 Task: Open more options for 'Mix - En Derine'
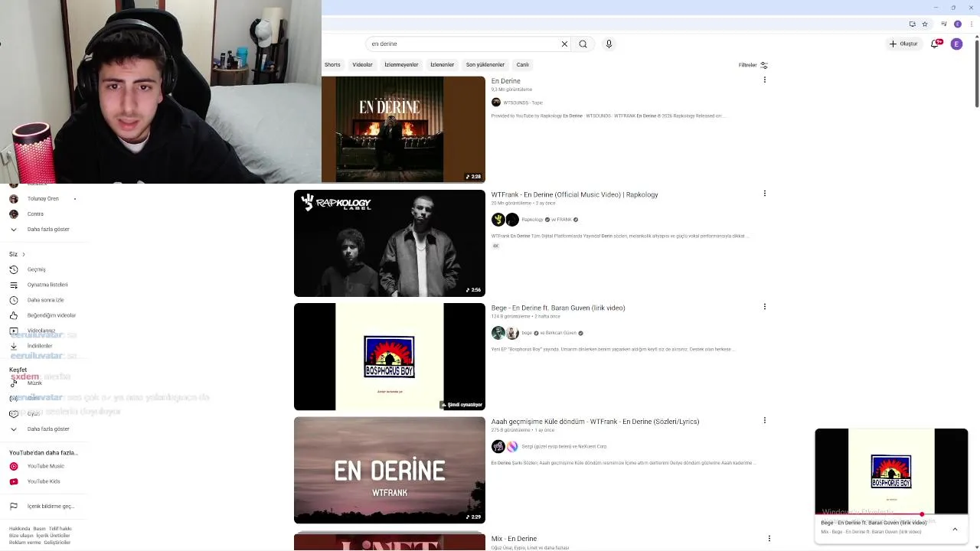(769, 539)
